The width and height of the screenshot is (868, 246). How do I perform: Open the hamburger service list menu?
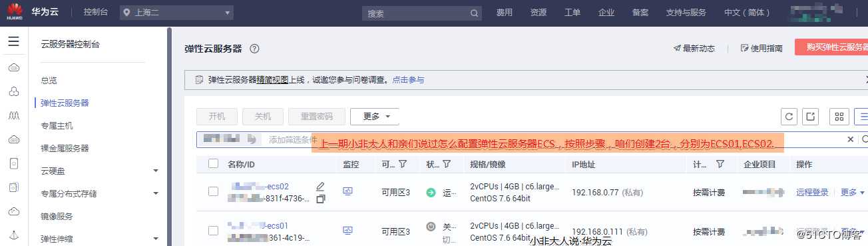pyautogui.click(x=13, y=42)
